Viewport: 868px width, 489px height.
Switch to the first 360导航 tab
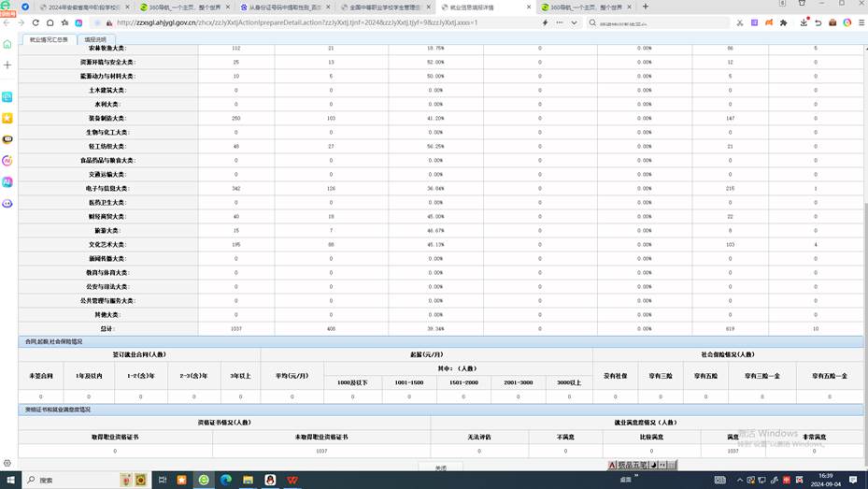coord(184,7)
